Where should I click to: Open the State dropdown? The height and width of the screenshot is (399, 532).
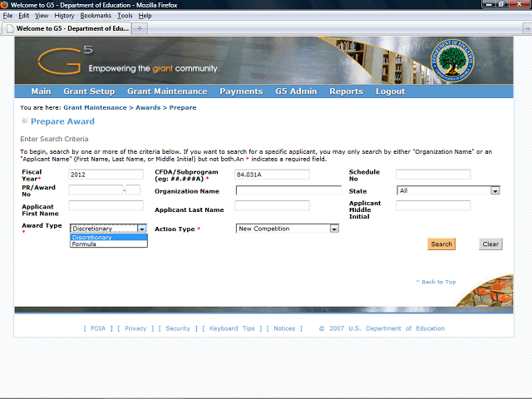click(448, 190)
